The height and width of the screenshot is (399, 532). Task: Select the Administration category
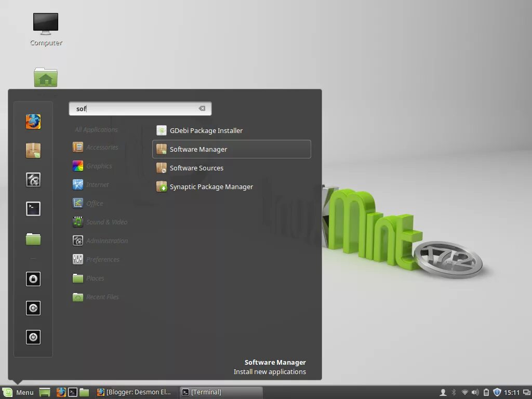[x=100, y=241]
